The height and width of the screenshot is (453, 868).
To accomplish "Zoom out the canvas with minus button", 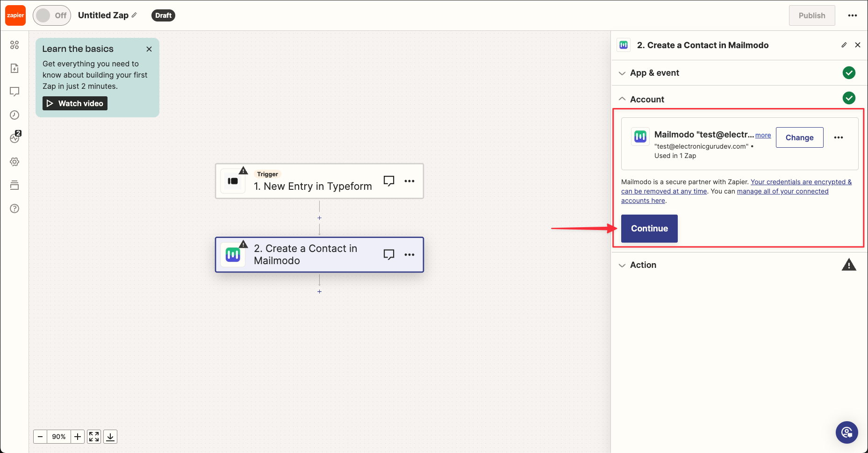I will (x=40, y=437).
